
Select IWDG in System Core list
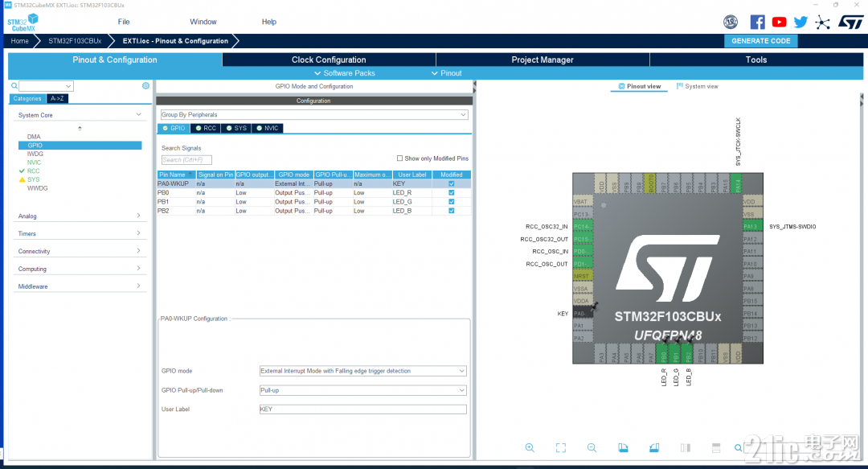35,154
